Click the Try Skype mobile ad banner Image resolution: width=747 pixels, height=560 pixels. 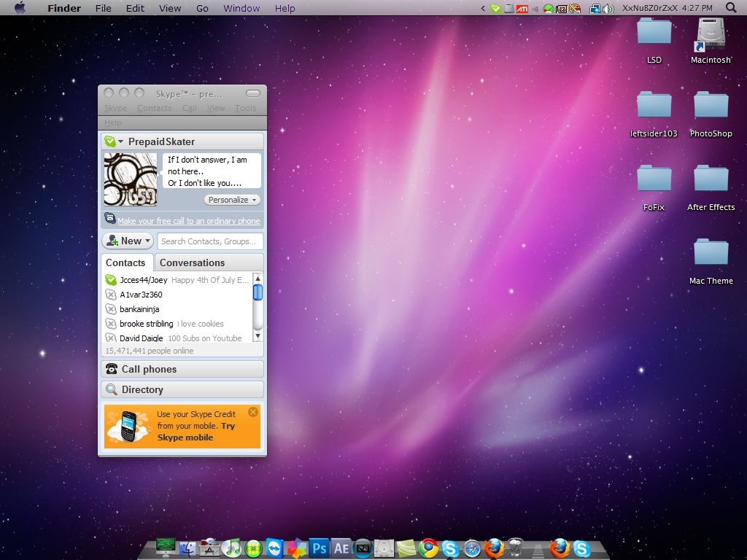tap(182, 426)
